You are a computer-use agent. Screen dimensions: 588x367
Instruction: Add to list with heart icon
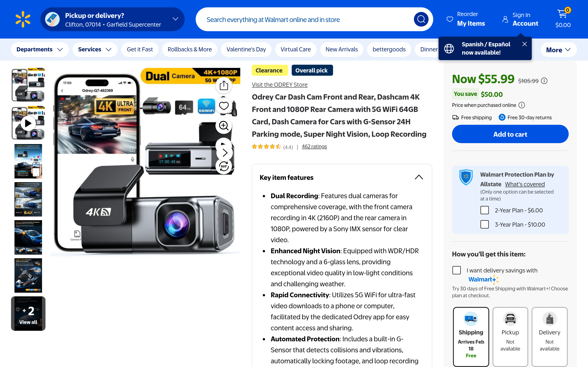223,106
